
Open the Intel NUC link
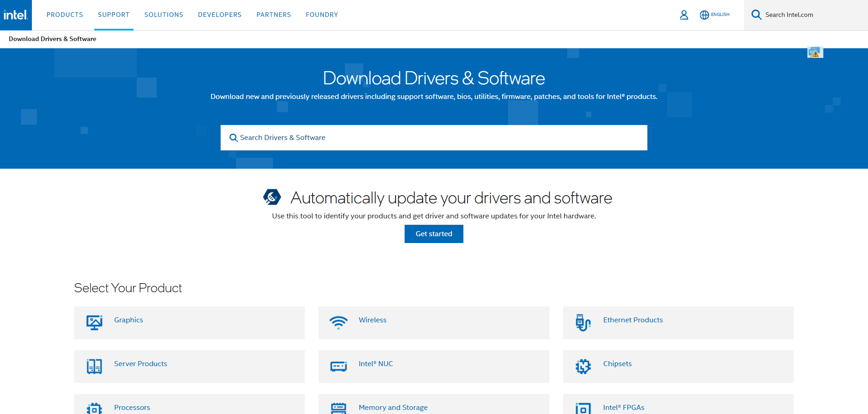click(x=375, y=364)
